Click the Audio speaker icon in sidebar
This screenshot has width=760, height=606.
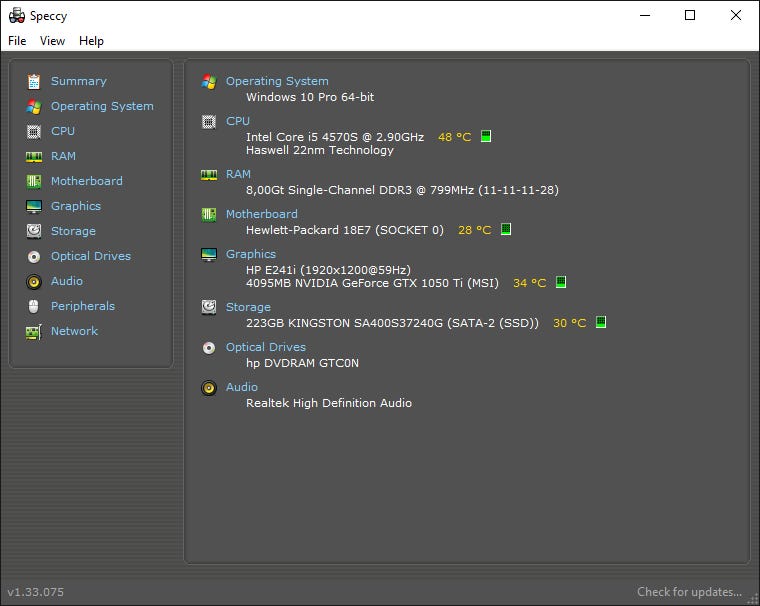34,281
